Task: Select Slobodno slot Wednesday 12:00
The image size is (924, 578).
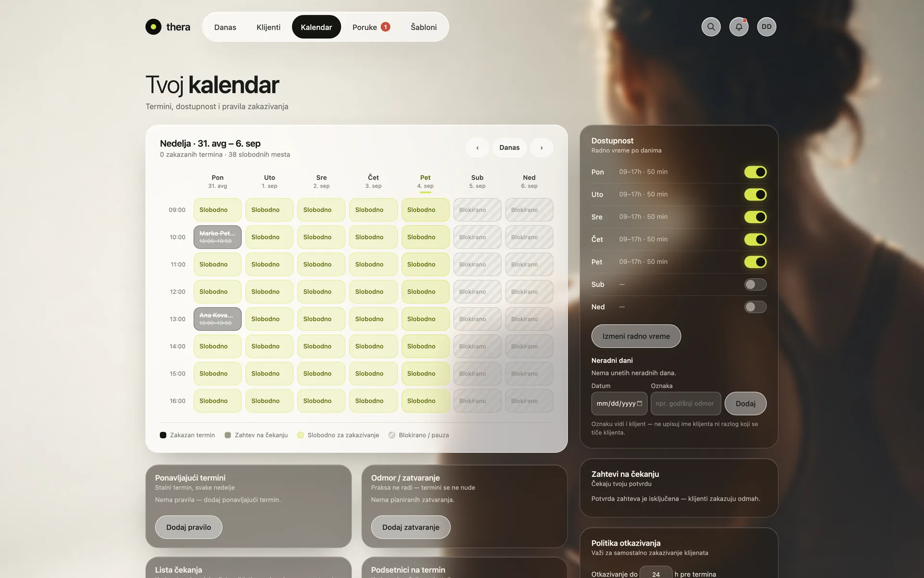Action: (321, 292)
